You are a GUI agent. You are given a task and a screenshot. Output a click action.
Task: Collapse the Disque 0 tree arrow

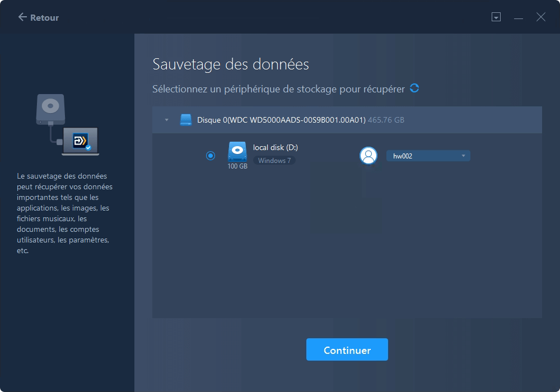click(x=166, y=120)
